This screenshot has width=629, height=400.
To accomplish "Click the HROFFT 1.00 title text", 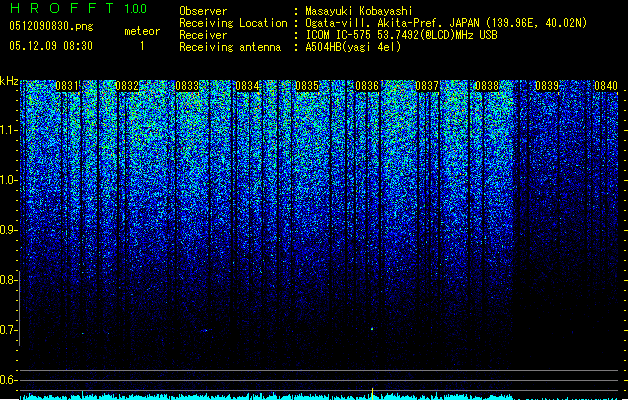I will [x=79, y=8].
